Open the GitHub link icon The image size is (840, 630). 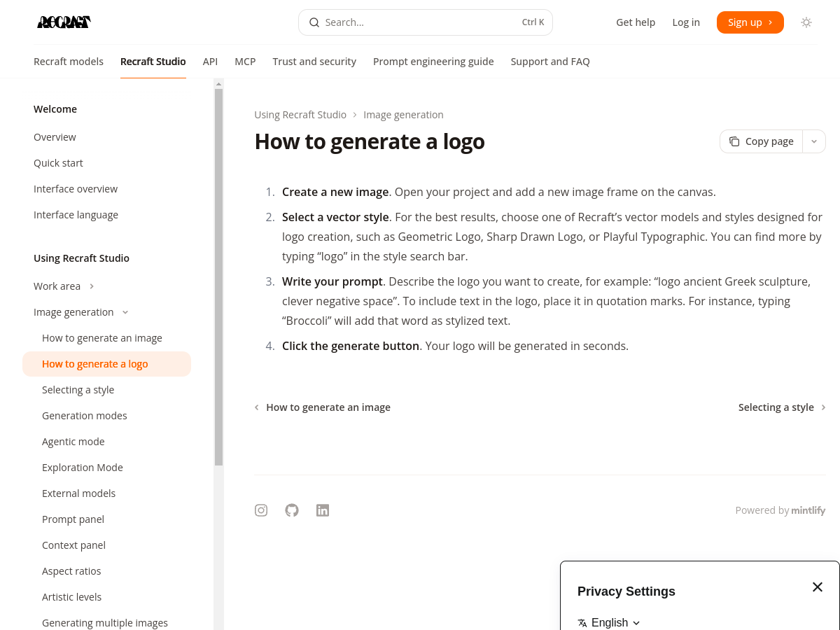(292, 510)
